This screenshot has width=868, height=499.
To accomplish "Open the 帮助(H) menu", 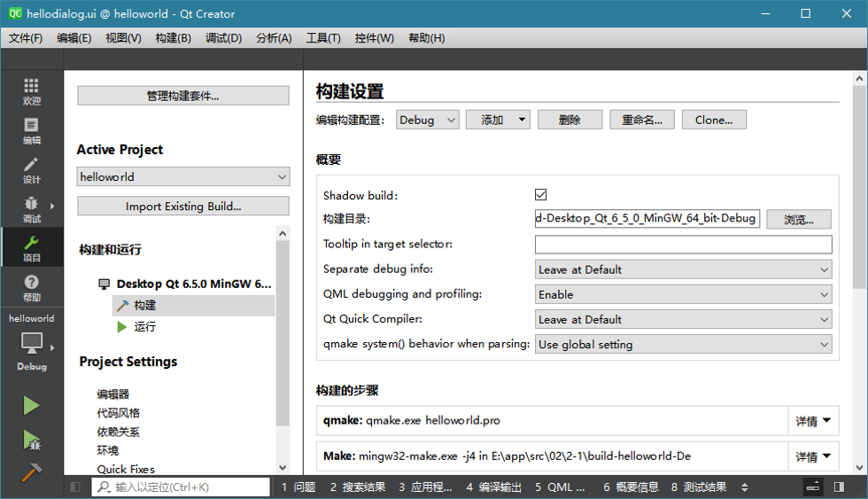I will tap(426, 37).
